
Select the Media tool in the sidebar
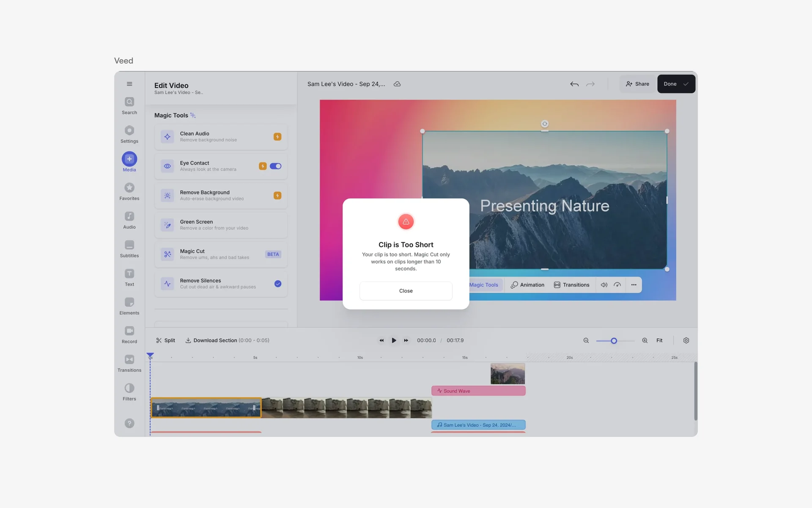(x=129, y=161)
